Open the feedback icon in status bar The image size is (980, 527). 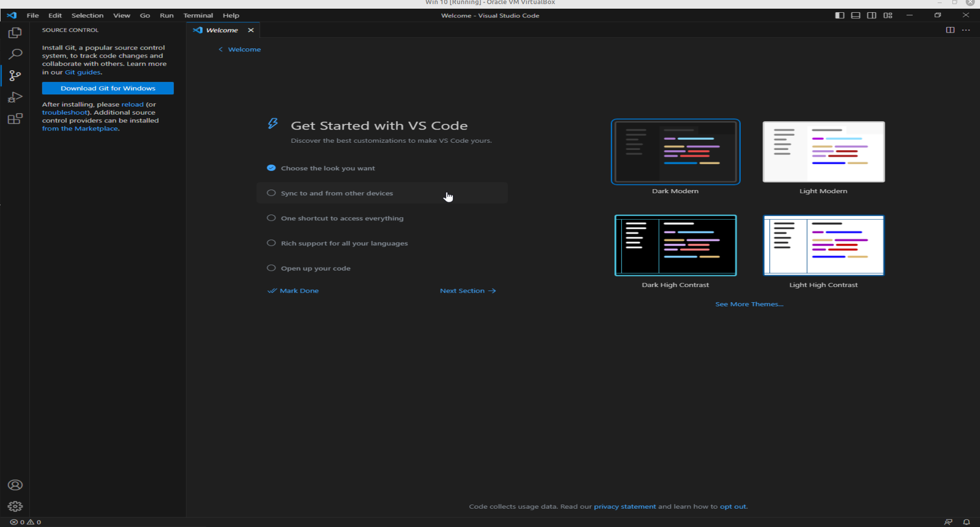pyautogui.click(x=948, y=522)
